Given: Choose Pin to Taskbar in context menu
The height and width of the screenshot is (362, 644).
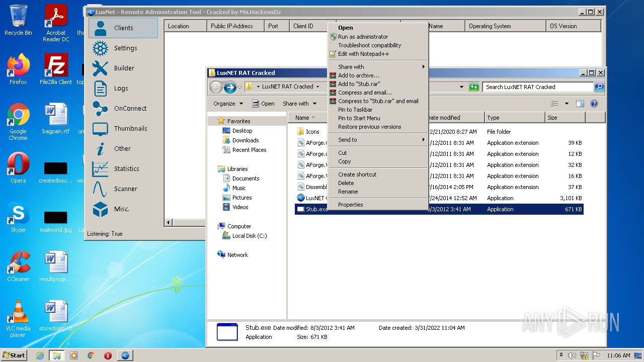Looking at the screenshot, I should pos(377,110).
